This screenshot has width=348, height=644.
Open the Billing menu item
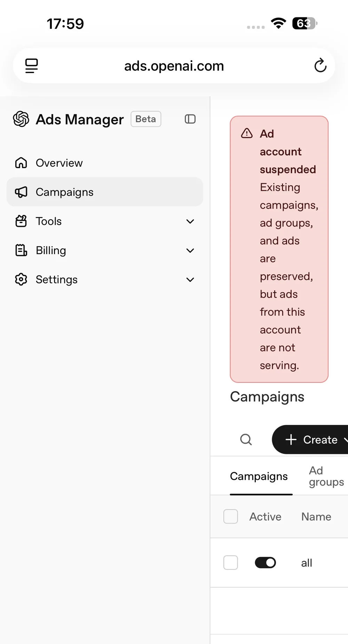(104, 250)
